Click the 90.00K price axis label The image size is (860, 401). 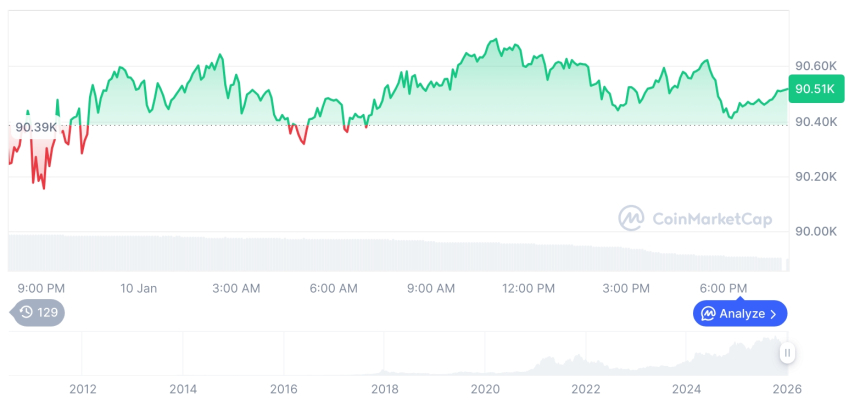(815, 232)
